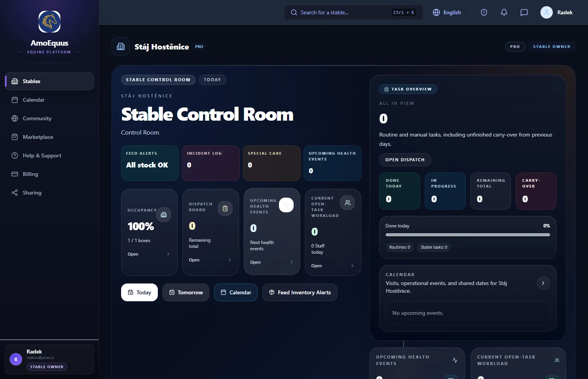Click the shield alert icon
Viewport: 588px width, 379px height.
pyautogui.click(x=484, y=12)
